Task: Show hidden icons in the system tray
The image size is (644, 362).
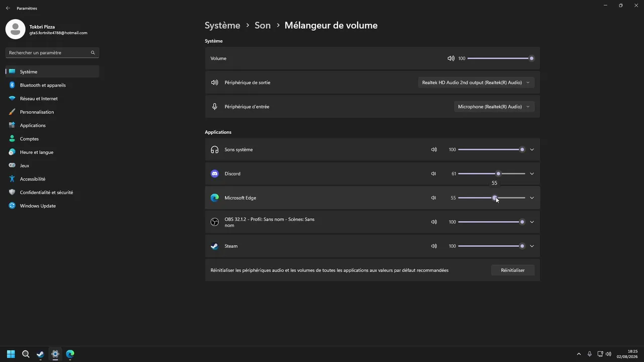Action: click(579, 354)
